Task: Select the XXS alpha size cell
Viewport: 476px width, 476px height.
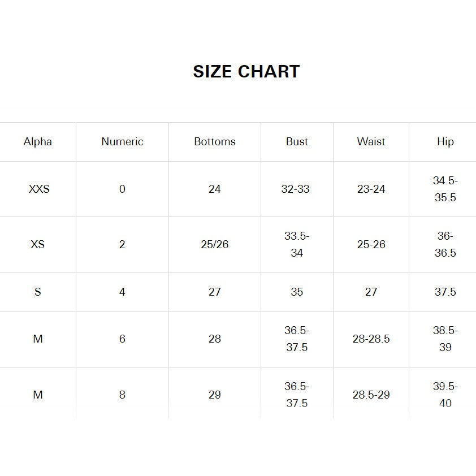Action: [39, 189]
